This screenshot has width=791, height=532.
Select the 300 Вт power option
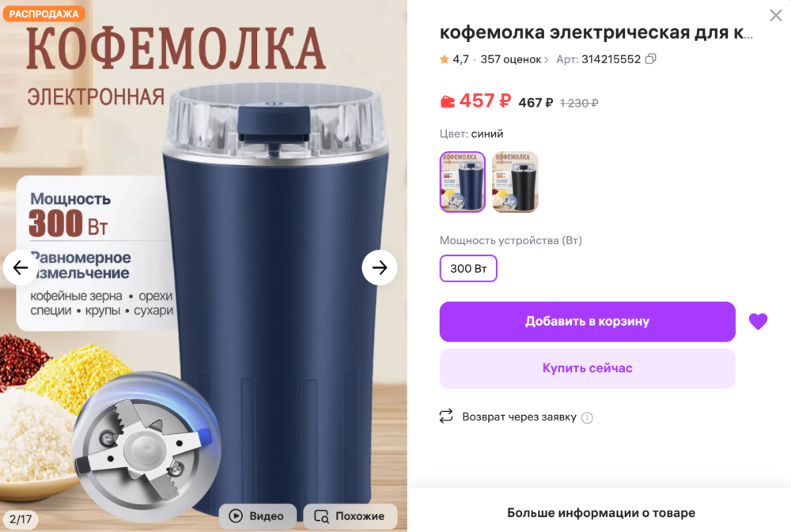click(468, 268)
